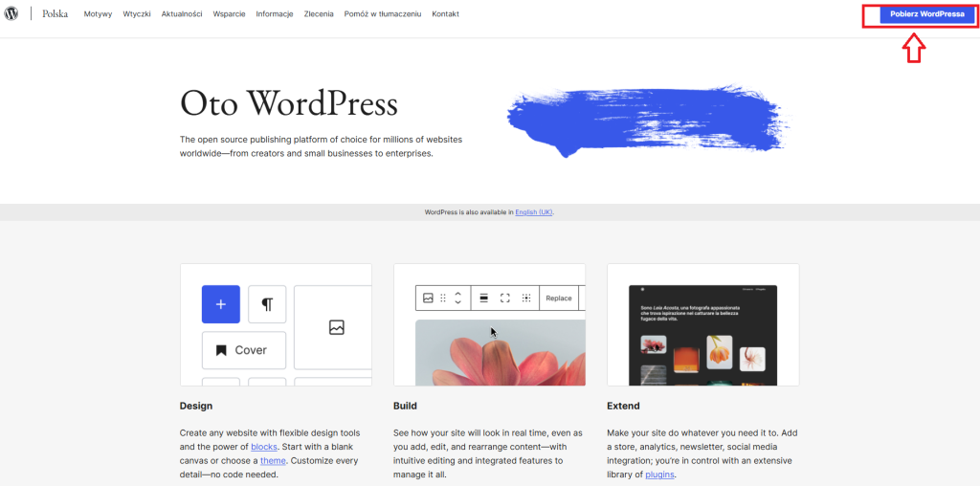The width and height of the screenshot is (980, 486).
Task: Click the blue plus block icon
Action: [220, 303]
